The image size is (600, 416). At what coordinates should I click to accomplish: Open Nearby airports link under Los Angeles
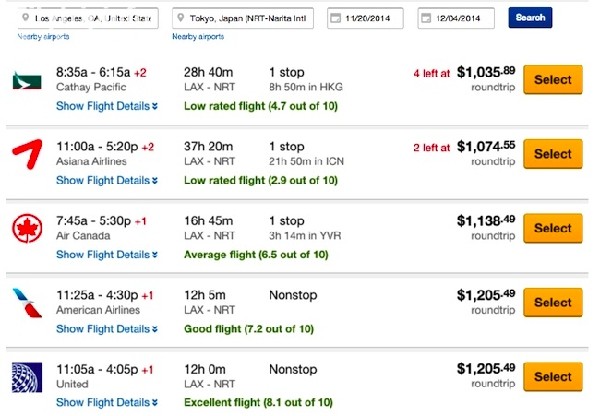(43, 37)
